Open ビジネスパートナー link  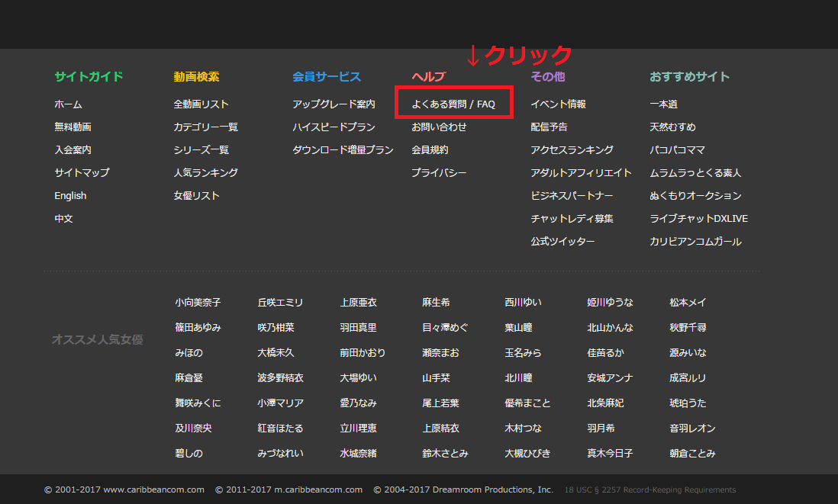(572, 196)
